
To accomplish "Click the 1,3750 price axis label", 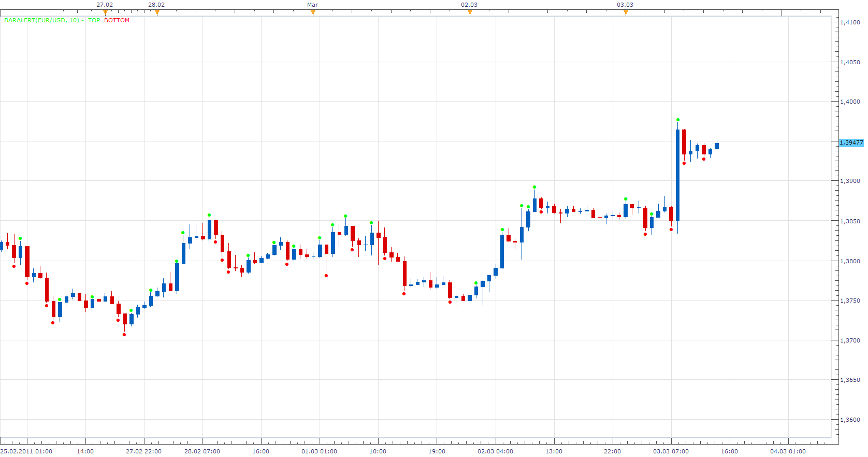I will pyautogui.click(x=850, y=301).
